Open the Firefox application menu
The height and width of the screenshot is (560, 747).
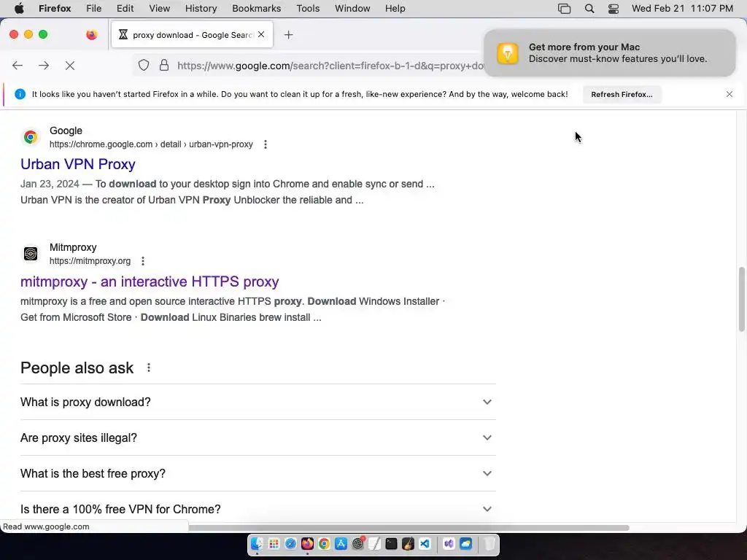tap(55, 8)
